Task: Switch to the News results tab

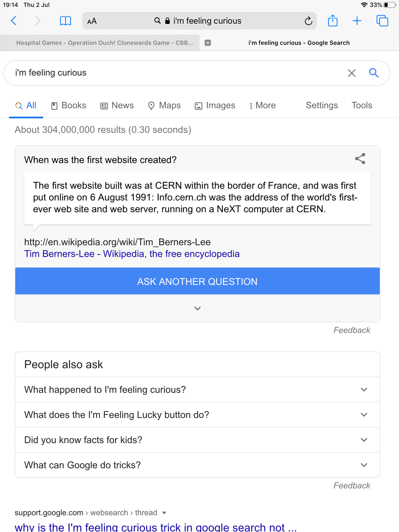Action: click(117, 105)
